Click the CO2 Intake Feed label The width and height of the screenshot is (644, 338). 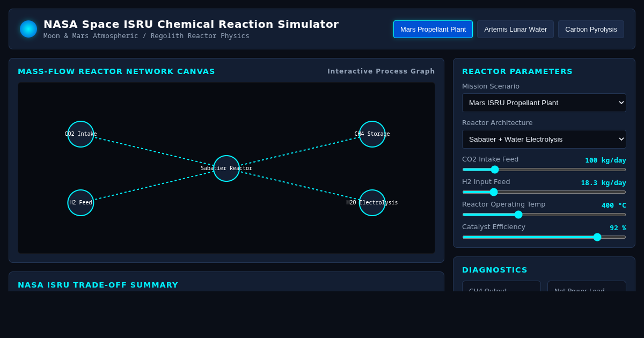(x=491, y=159)
